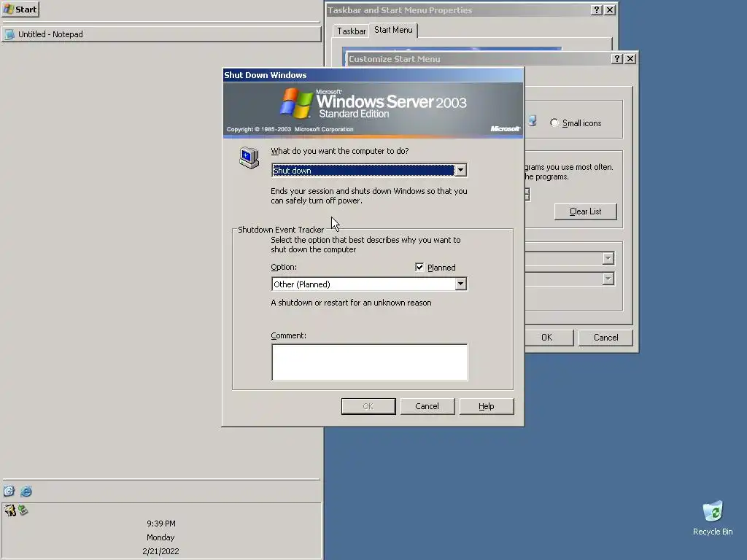This screenshot has height=560, width=747.
Task: Click the 'A shutdown or restart for an unknown reason' text
Action: 351,303
